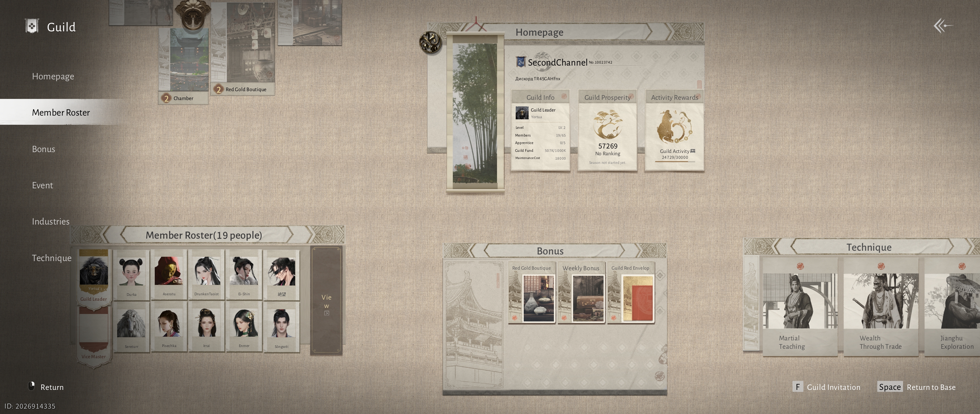
Task: Go to the Industries menu item
Action: coord(51,221)
